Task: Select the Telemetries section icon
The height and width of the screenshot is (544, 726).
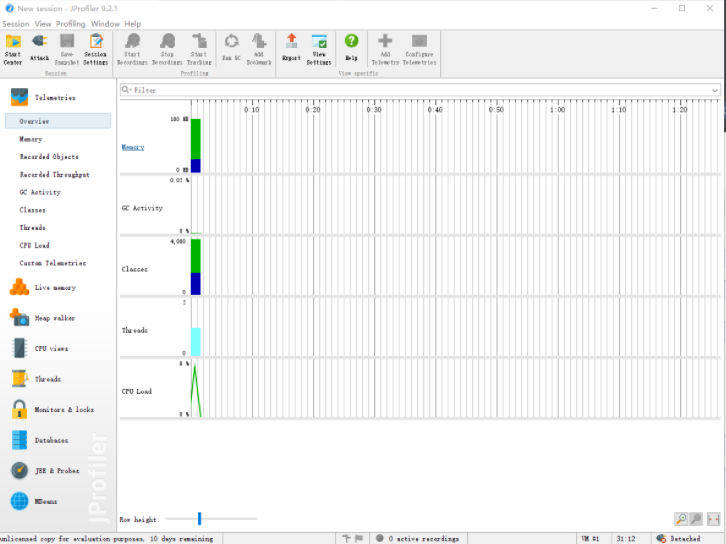Action: tap(19, 97)
